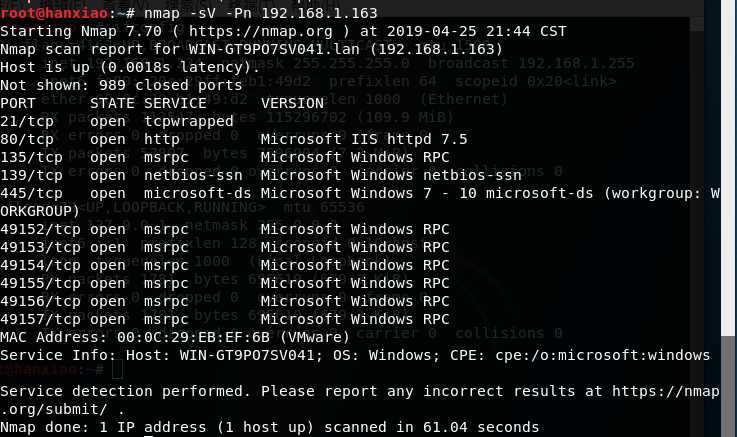Click the PORT column header

[x=18, y=103]
